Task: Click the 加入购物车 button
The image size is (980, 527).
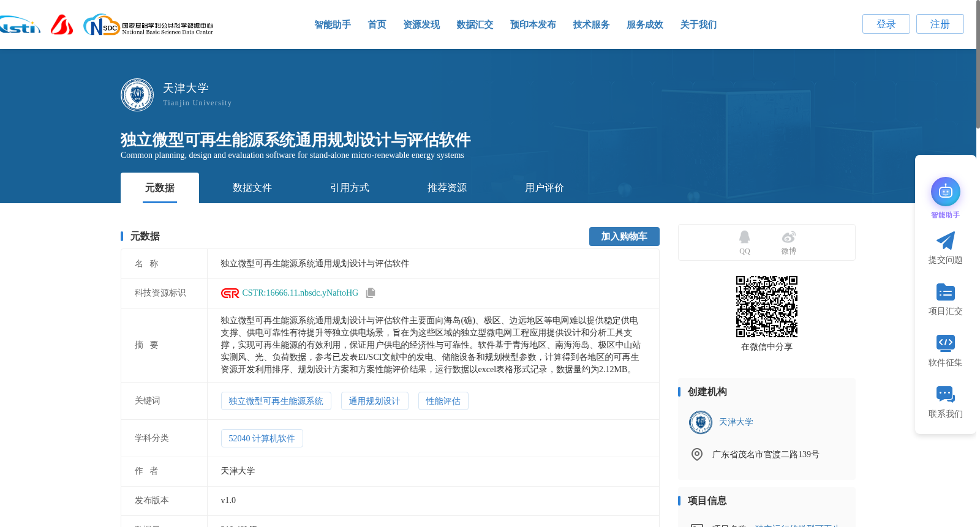Action: pyautogui.click(x=624, y=236)
